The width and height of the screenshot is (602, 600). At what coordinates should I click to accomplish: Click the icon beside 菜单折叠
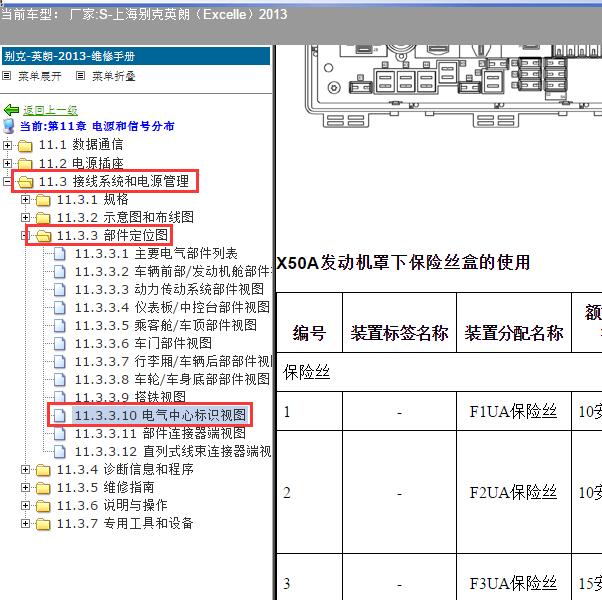pos(80,76)
